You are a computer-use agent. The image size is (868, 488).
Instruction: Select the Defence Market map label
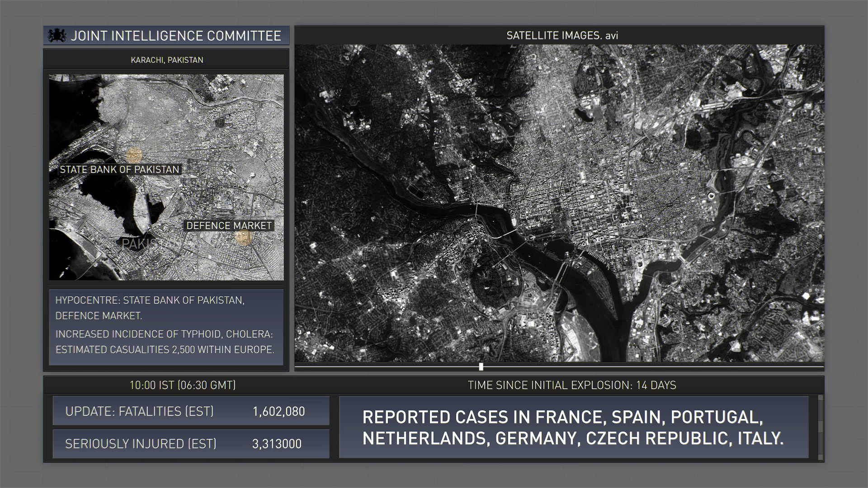(x=229, y=225)
